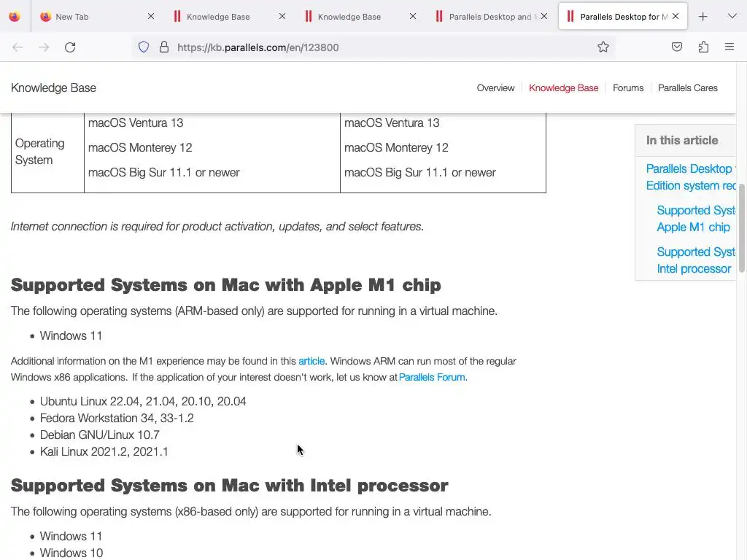Open the Firefox application menu
The height and width of the screenshot is (560, 747).
(x=729, y=47)
